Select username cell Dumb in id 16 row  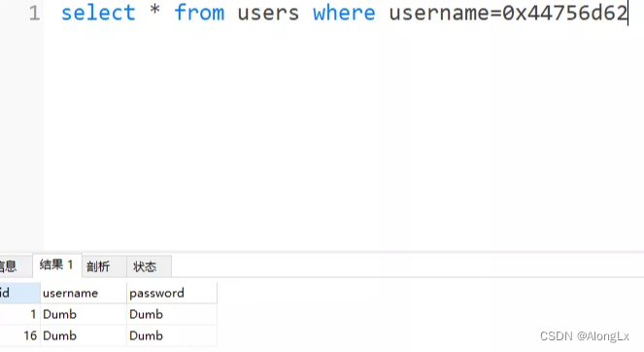coord(84,335)
